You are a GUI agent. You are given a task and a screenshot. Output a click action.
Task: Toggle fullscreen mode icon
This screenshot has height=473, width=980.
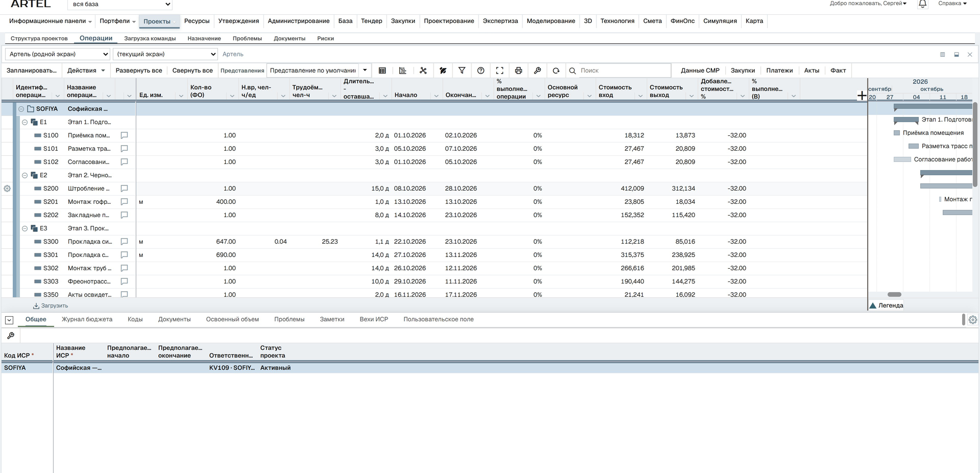pos(499,70)
